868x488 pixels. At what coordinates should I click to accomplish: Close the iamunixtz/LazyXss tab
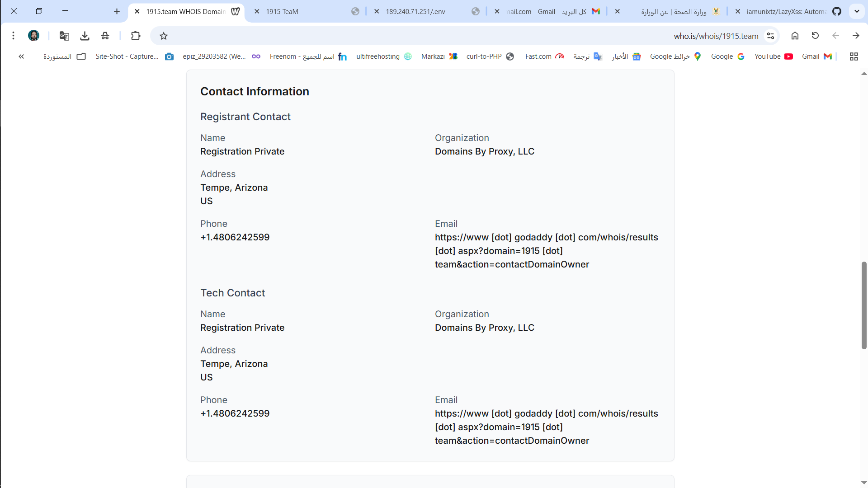(738, 11)
